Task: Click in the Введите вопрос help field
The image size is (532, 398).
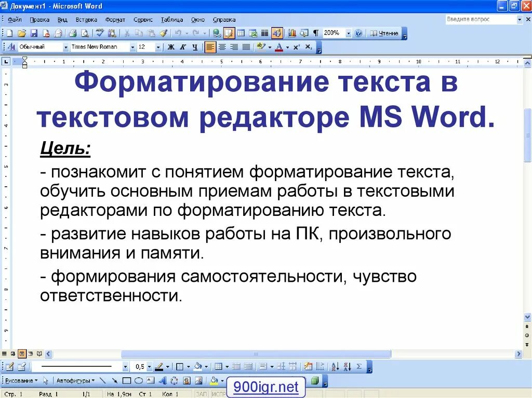Action: click(481, 19)
